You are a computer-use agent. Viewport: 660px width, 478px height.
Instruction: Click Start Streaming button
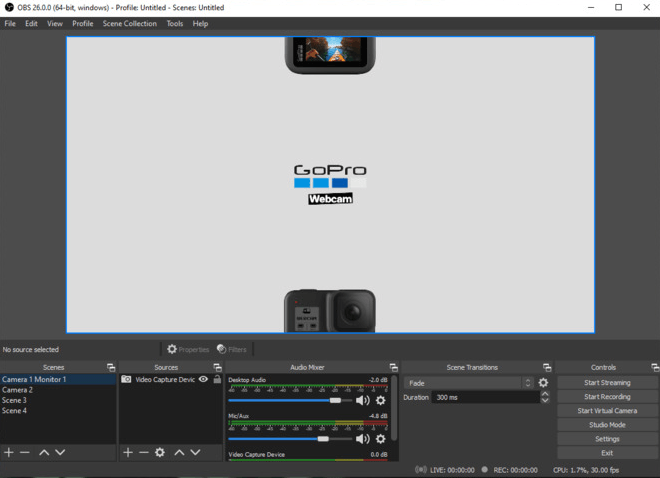tap(607, 382)
